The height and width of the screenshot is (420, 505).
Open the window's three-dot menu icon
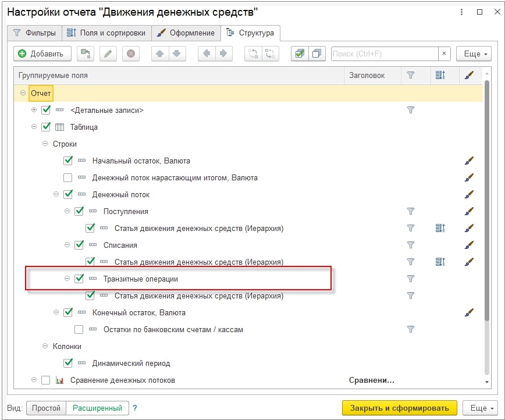(461, 12)
